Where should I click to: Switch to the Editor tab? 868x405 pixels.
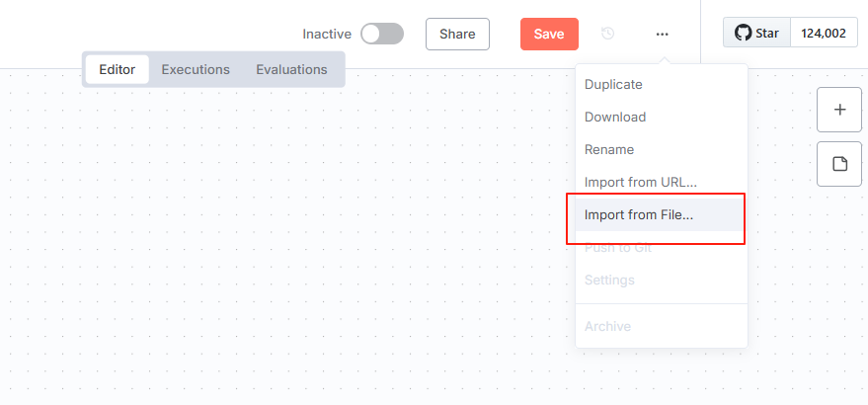click(x=117, y=69)
